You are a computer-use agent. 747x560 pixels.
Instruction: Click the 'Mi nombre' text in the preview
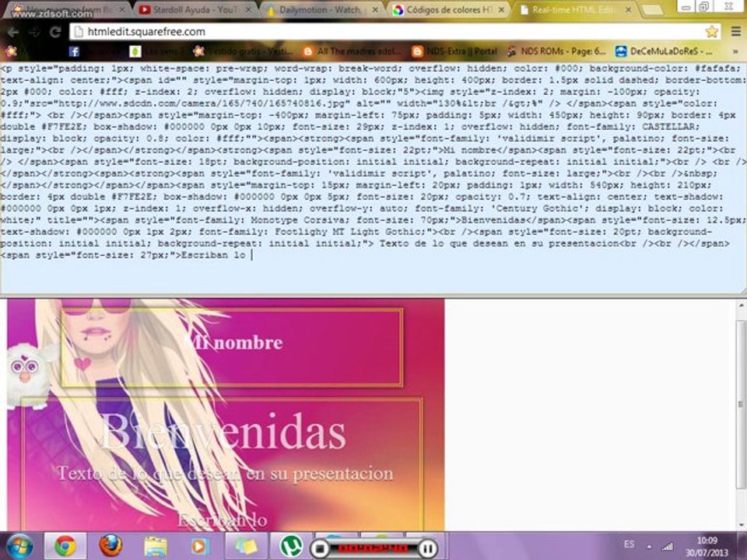pos(233,342)
